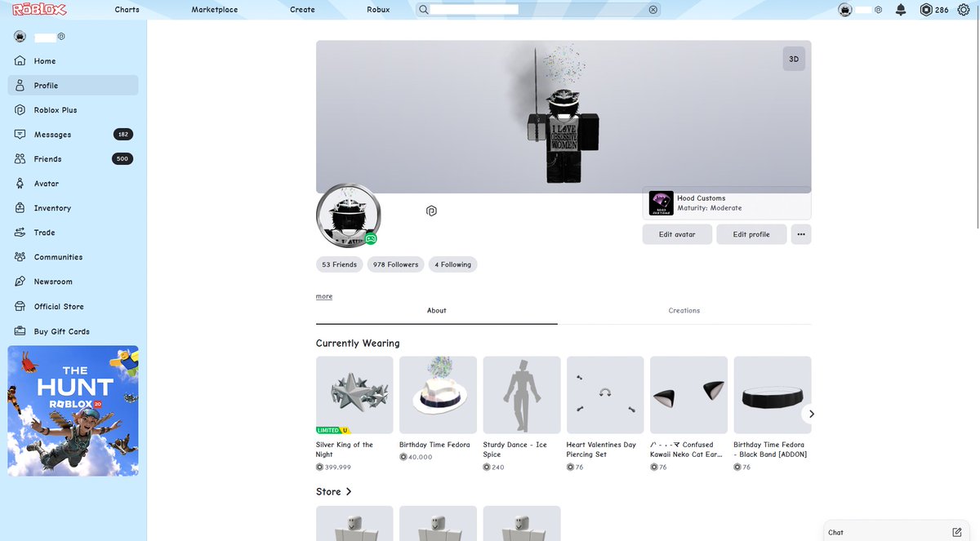Screen dimensions: 980x541
Task: Switch to the Creations tab
Action: [684, 311]
